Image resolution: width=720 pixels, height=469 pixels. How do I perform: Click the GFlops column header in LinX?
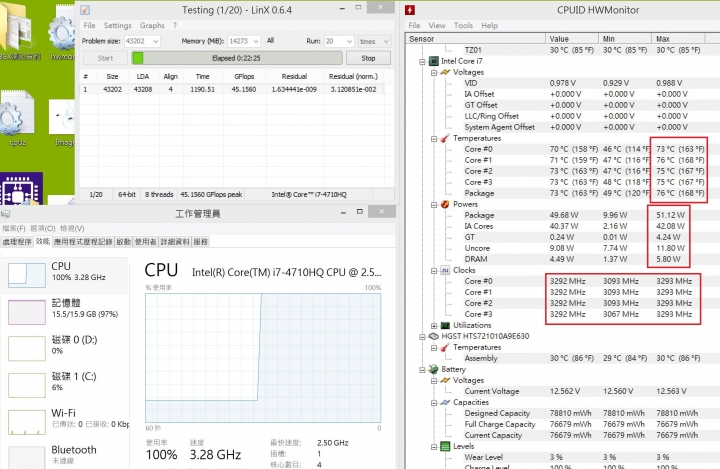tap(244, 76)
